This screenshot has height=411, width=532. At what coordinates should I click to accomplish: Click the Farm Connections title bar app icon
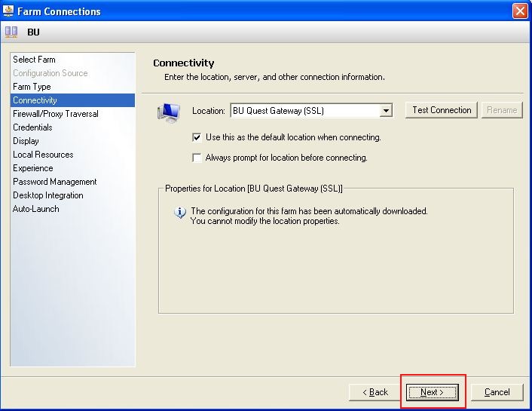[x=8, y=11]
